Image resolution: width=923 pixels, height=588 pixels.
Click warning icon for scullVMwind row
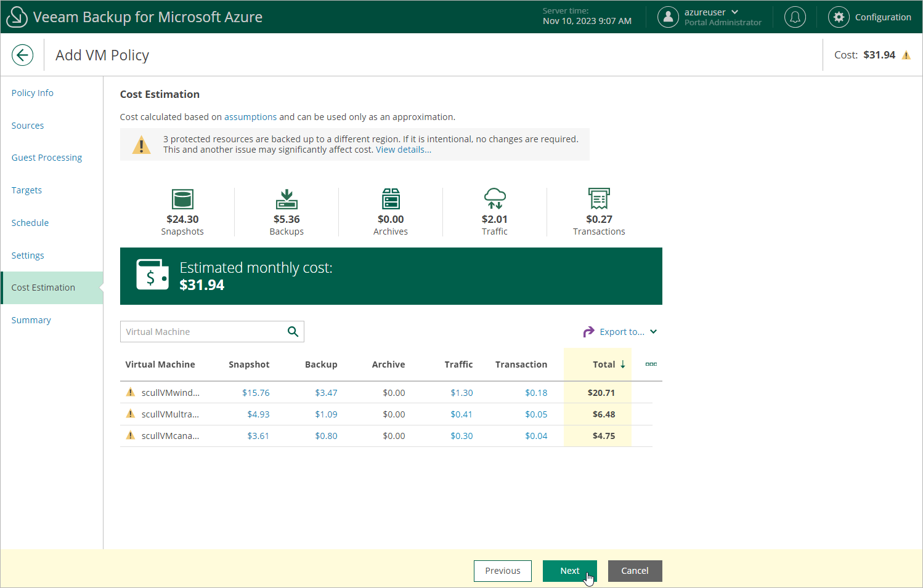pos(131,392)
